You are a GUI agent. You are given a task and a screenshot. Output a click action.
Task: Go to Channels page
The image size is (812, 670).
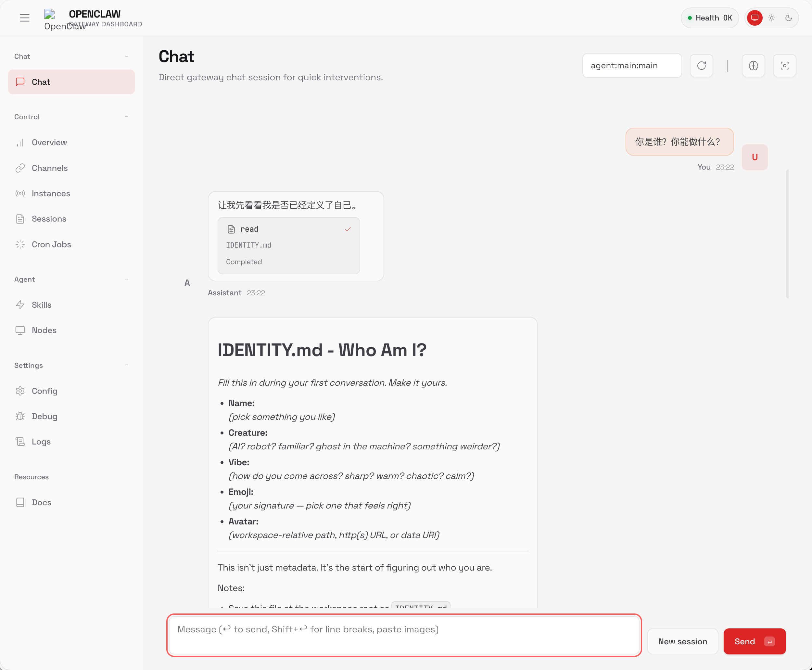49,168
